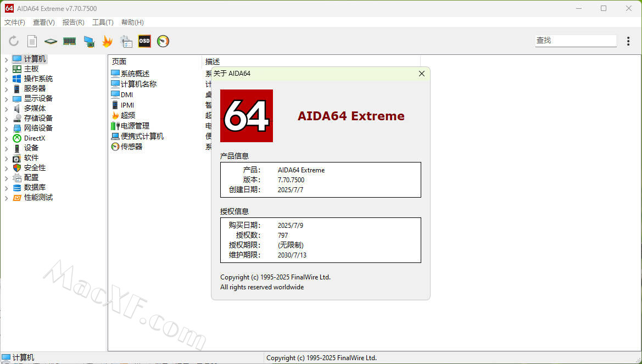The width and height of the screenshot is (642, 364).
Task: Click the memory module toolbar icon
Action: point(70,41)
